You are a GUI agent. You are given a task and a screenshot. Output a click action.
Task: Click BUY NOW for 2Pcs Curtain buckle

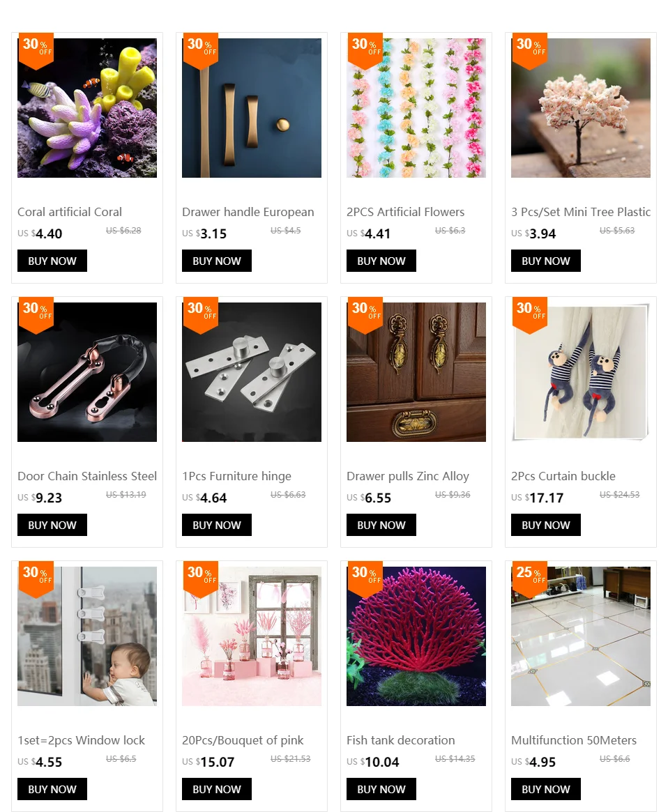click(546, 525)
